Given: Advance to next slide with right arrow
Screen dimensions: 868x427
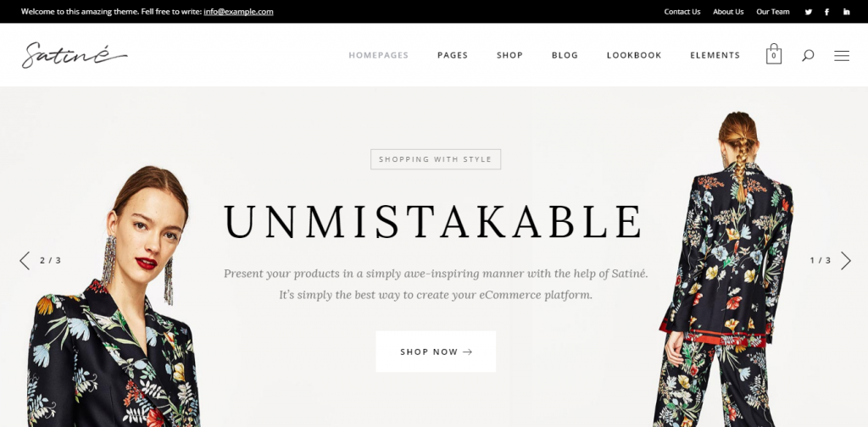Looking at the screenshot, I should point(845,260).
